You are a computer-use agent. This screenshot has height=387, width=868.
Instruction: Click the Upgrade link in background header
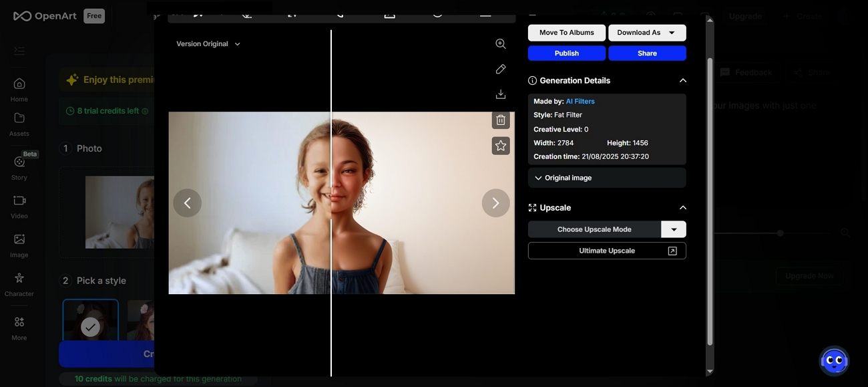[x=745, y=16]
